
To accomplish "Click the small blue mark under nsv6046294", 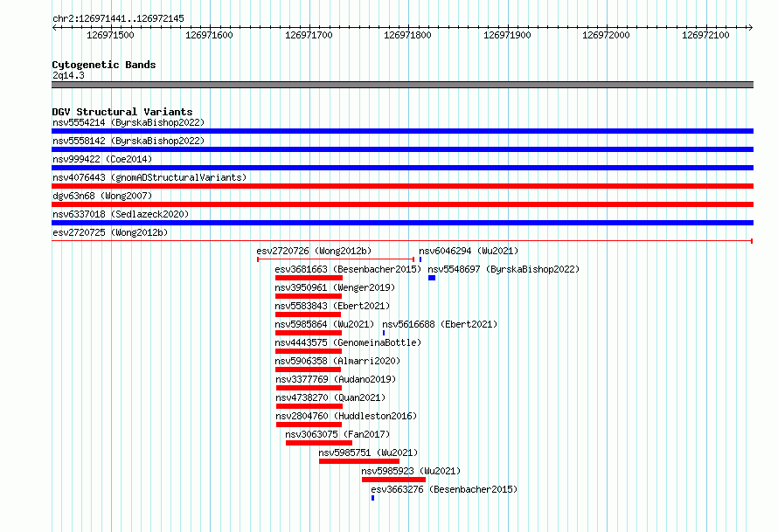I will pyautogui.click(x=420, y=259).
